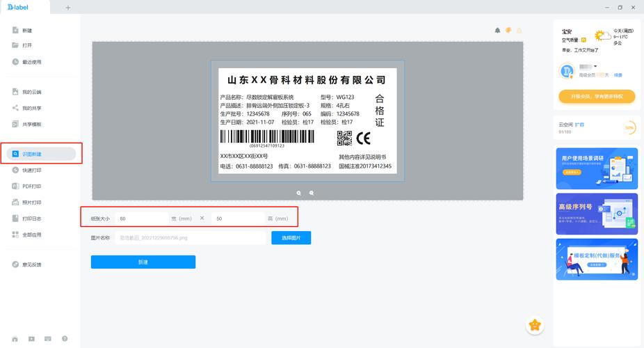The height and width of the screenshot is (348, 644).
Task: Open the 模板定制(代做)服务 banner
Action: 597,259
